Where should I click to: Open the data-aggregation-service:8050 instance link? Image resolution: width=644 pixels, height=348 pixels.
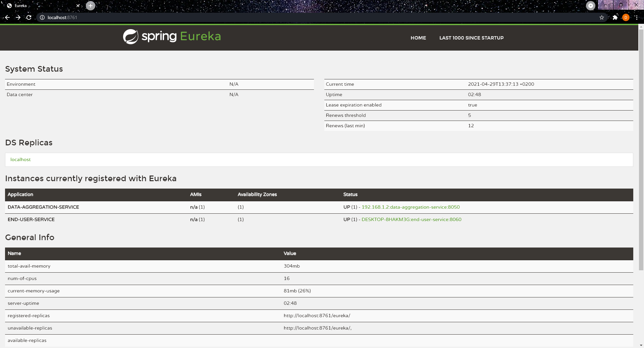(x=411, y=207)
